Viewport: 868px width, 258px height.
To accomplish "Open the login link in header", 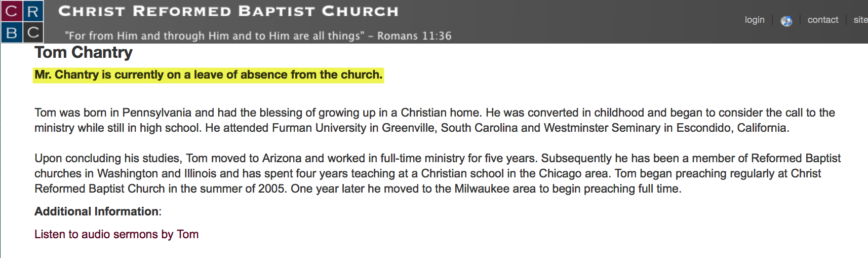I will coord(754,20).
